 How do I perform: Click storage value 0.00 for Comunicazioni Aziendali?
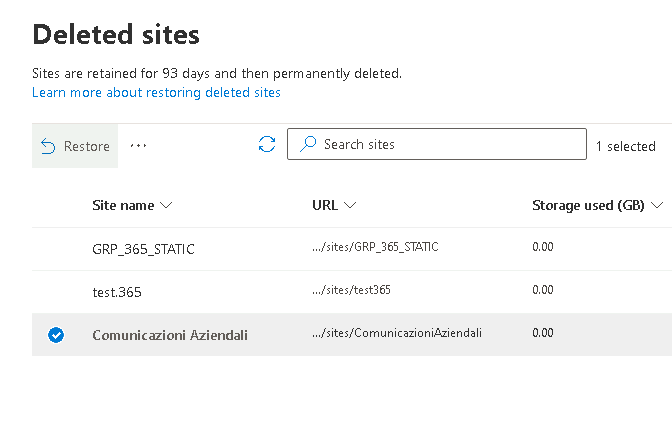(543, 333)
